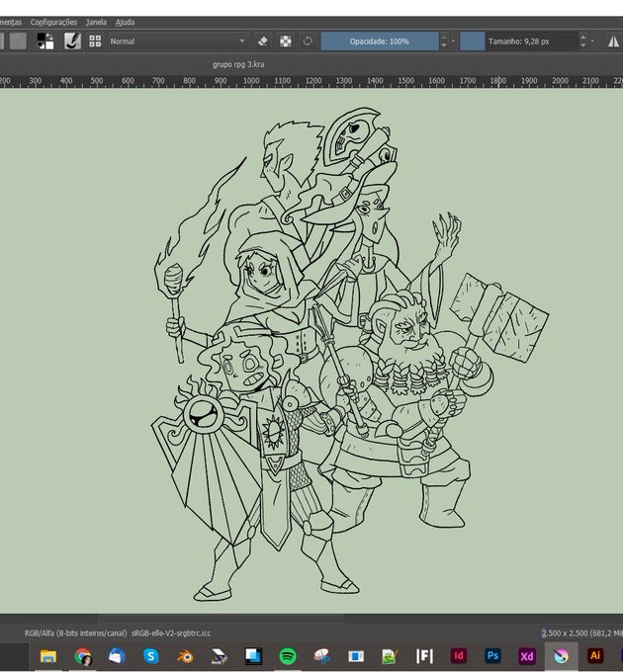Expand the Normal blending mode dropdown
Image resolution: width=623 pixels, height=672 pixels.
pos(178,42)
